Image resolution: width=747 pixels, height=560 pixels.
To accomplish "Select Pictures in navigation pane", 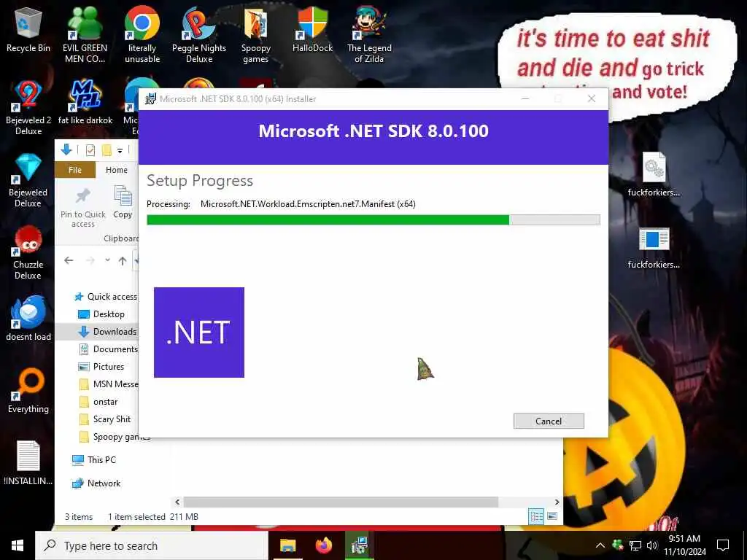I will point(101,367).
